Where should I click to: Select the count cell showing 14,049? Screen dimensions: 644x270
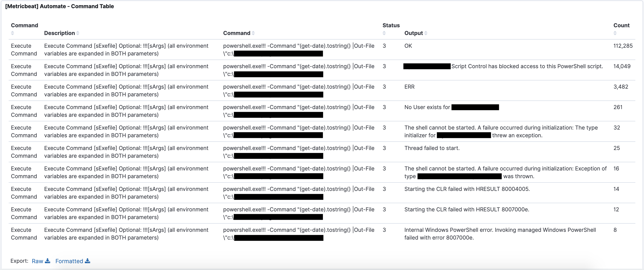pyautogui.click(x=622, y=66)
